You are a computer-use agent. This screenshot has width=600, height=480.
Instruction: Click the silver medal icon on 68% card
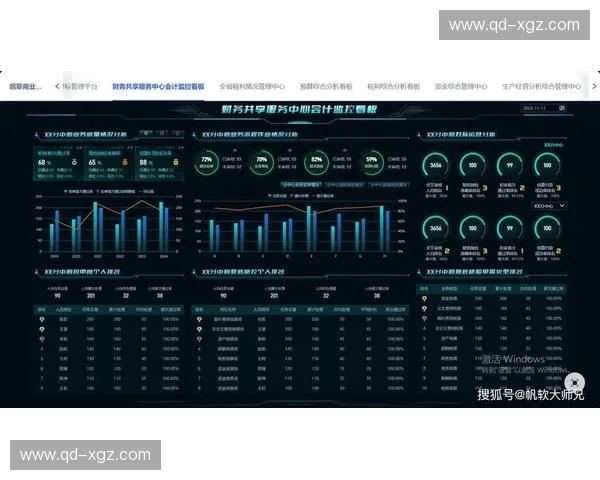point(74,162)
